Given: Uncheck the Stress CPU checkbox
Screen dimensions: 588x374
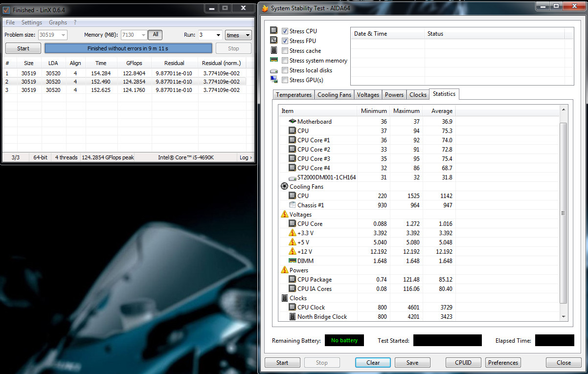Looking at the screenshot, I should point(285,31).
